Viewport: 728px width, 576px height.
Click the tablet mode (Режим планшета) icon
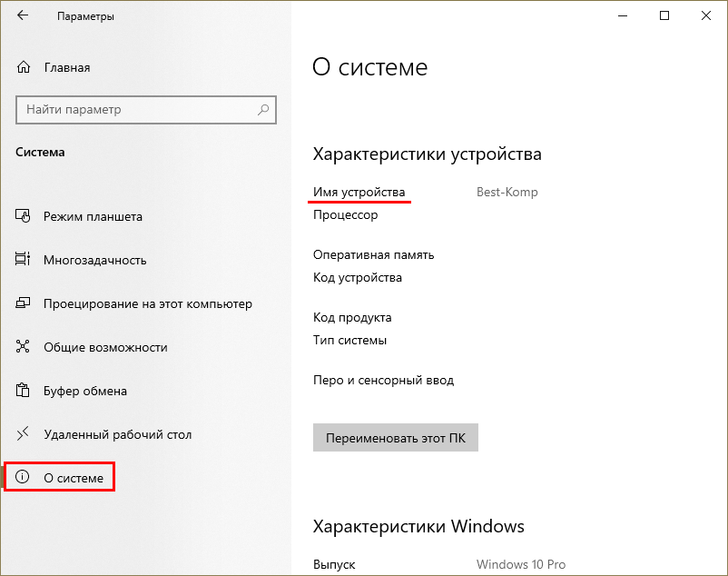click(x=25, y=217)
